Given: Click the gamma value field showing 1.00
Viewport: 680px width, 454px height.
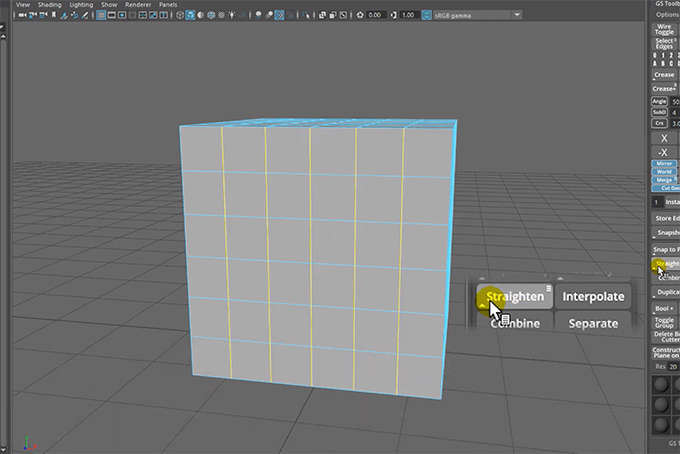Looking at the screenshot, I should pos(409,15).
